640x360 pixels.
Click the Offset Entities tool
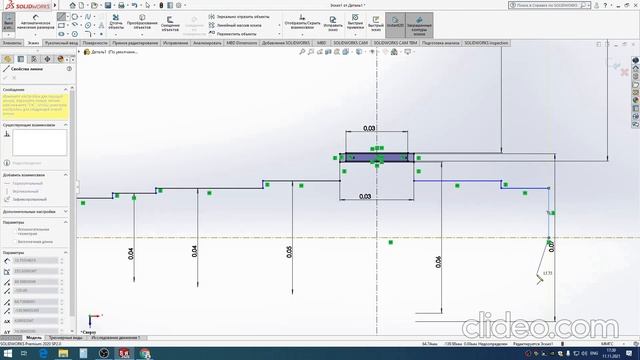click(170, 23)
